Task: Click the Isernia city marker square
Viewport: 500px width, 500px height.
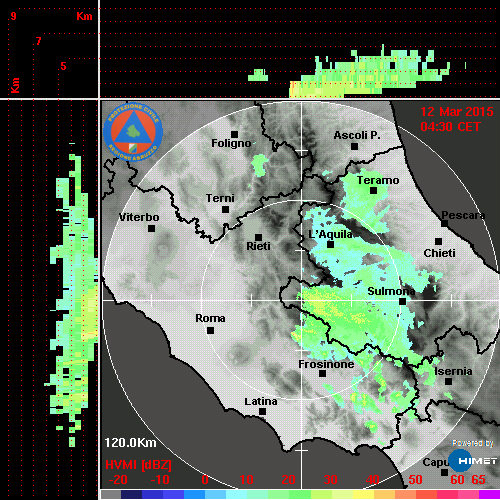Action: click(x=449, y=381)
